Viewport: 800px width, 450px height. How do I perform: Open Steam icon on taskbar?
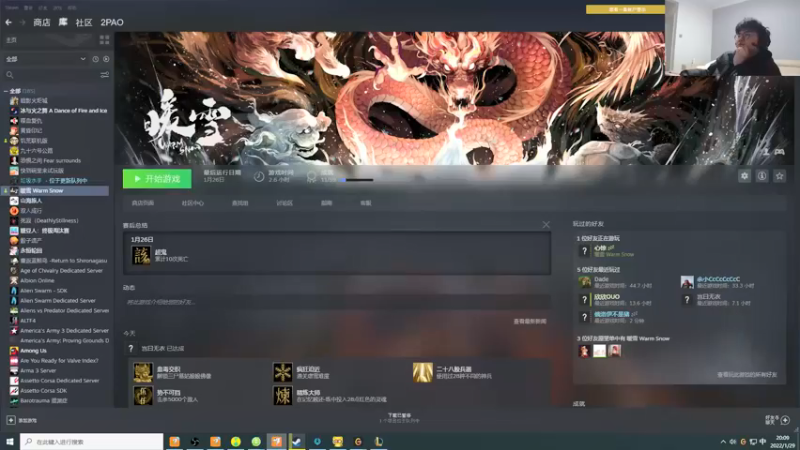coord(296,441)
